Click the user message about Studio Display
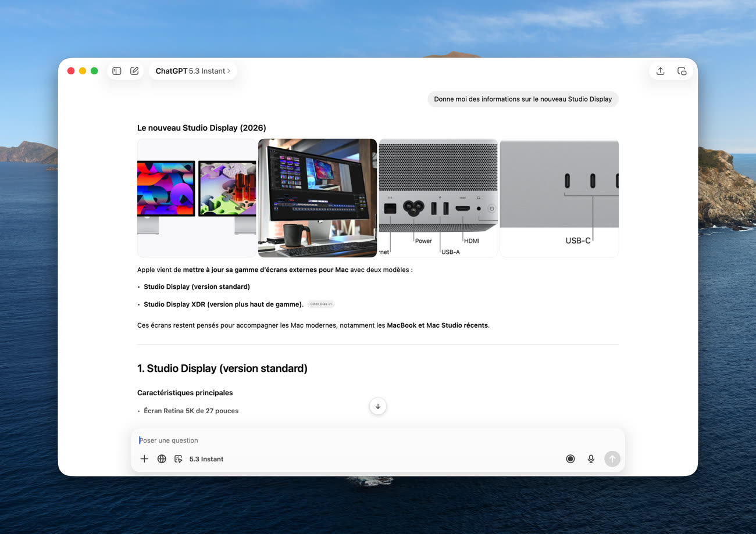The height and width of the screenshot is (534, 756). point(523,99)
